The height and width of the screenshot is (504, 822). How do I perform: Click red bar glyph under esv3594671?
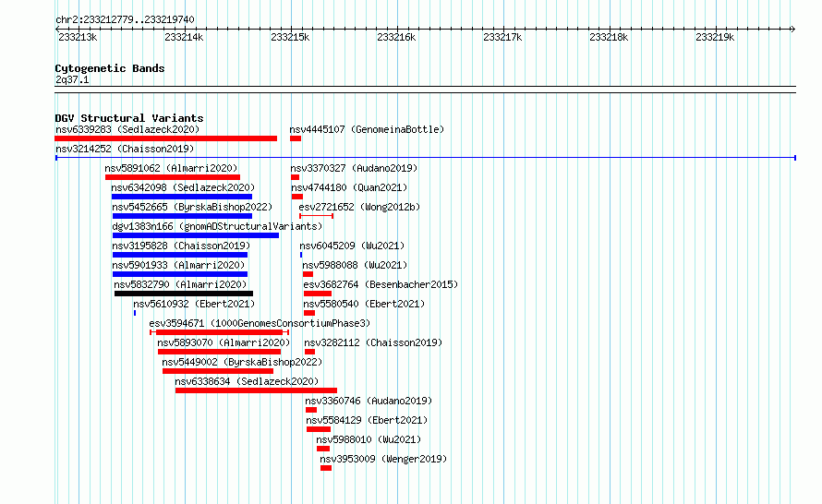pyautogui.click(x=220, y=332)
